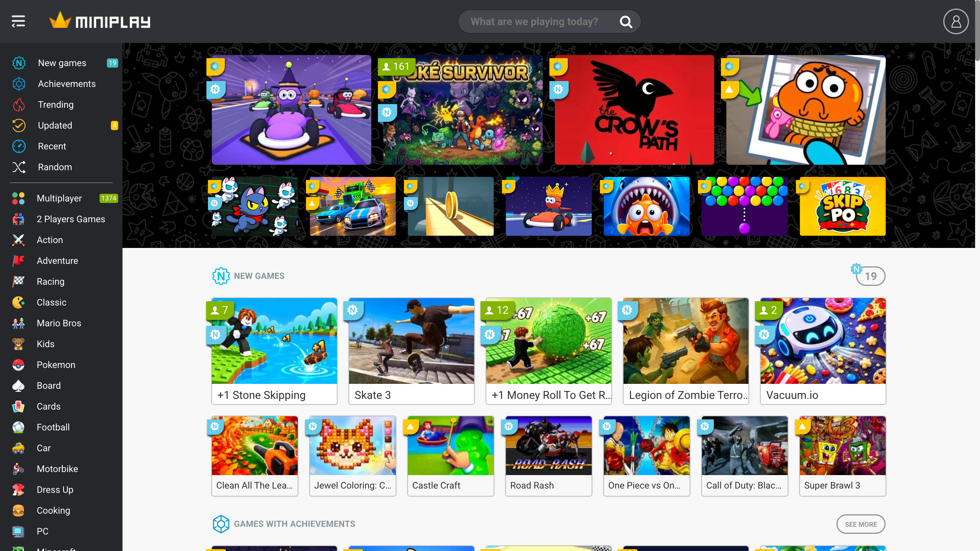Click the Achievements hexagon icon in sidebar
Viewport: 980px width, 551px height.
click(19, 84)
